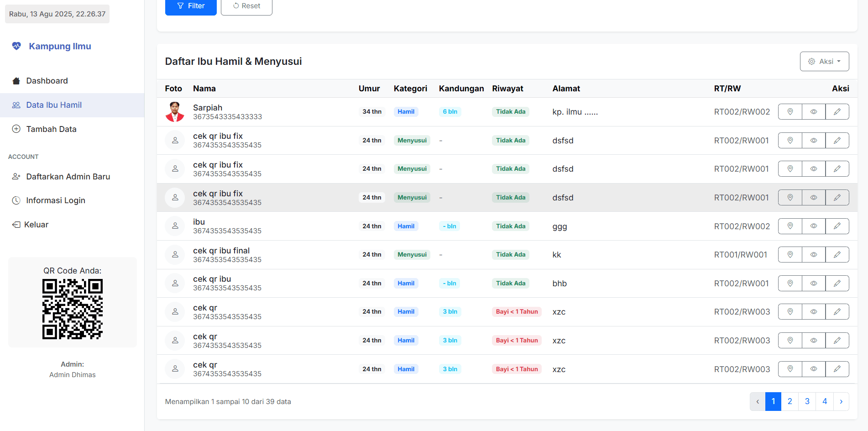Go to pagination page 2
Screen dimensions: 868x431
790,401
